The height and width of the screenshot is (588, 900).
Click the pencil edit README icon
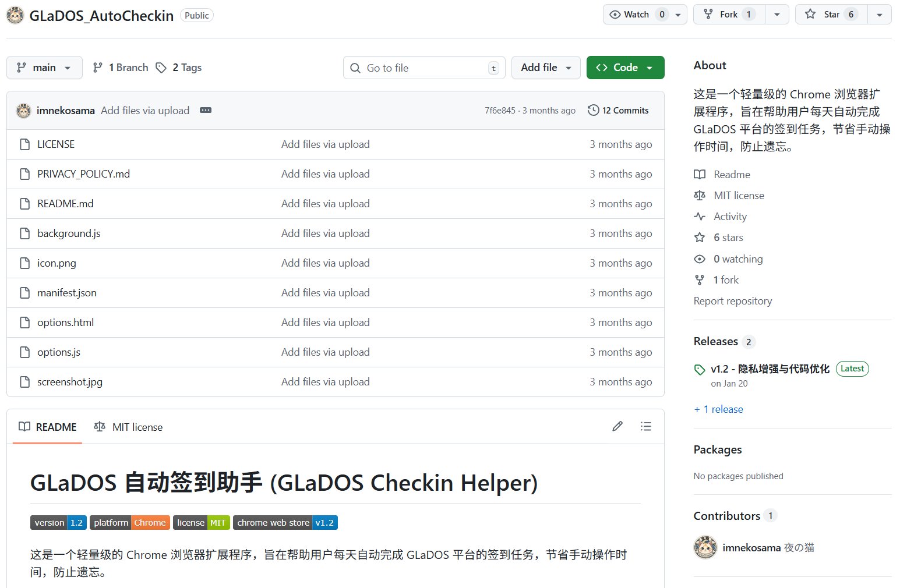click(x=617, y=427)
